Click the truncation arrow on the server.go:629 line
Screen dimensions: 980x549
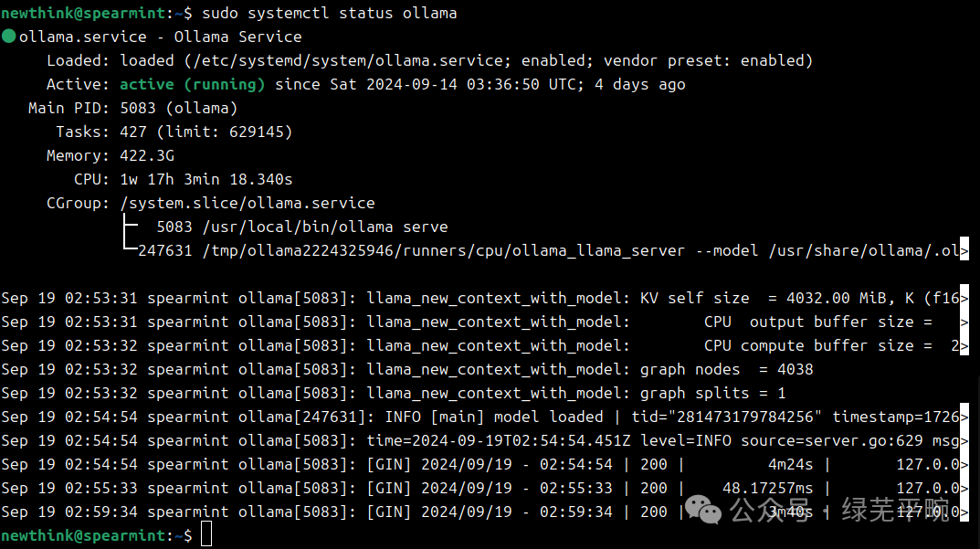click(964, 440)
